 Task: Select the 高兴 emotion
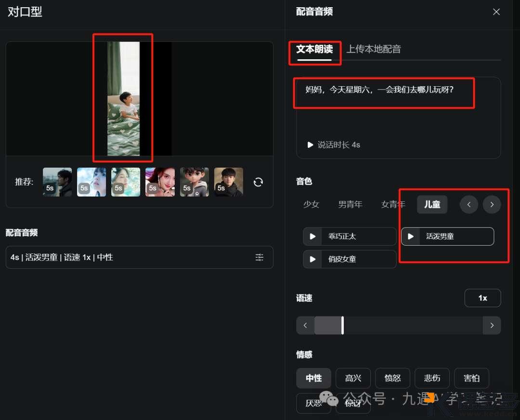tap(353, 378)
